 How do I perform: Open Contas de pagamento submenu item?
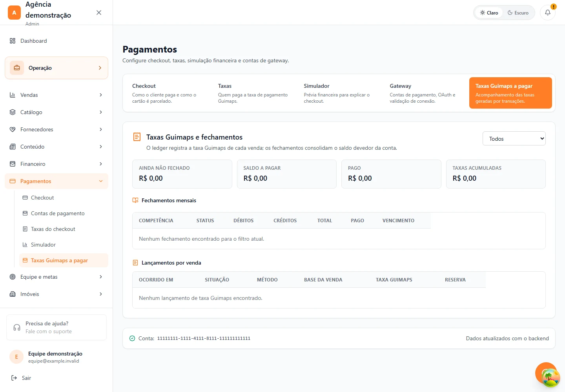coord(64,213)
